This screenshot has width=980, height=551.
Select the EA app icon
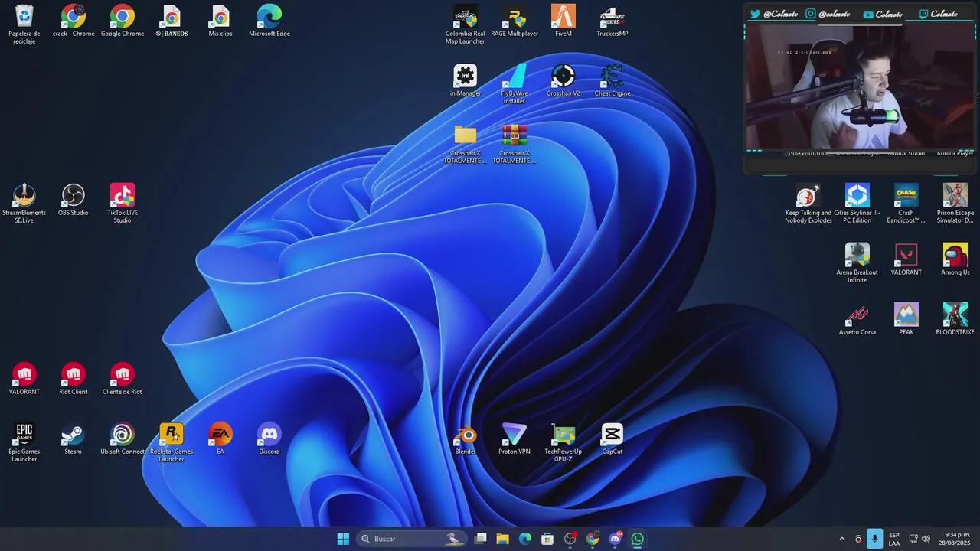tap(220, 439)
